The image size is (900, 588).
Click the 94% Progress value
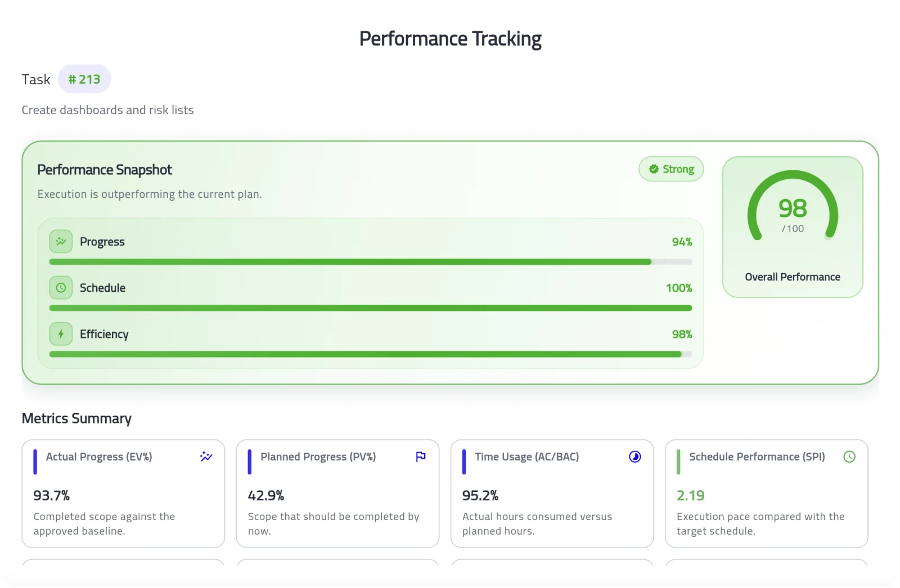(x=682, y=242)
